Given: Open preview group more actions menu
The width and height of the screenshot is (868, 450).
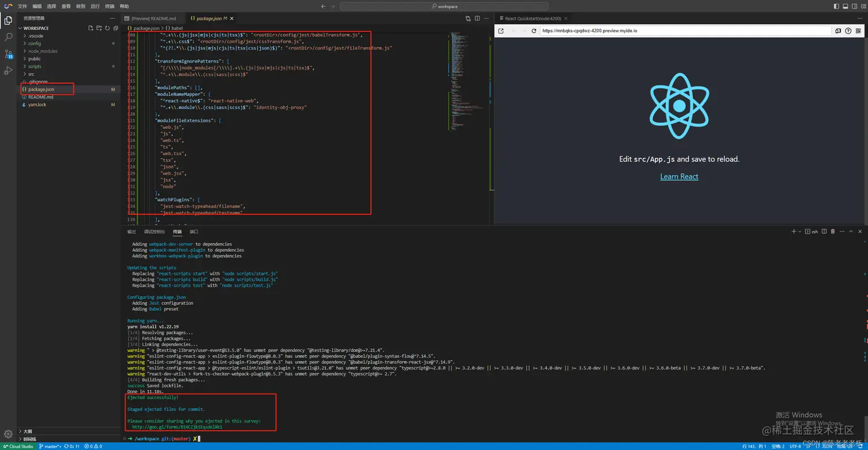Looking at the screenshot, I should (x=860, y=18).
